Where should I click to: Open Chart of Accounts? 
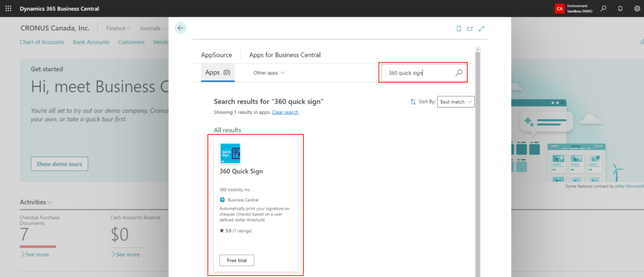(x=42, y=42)
